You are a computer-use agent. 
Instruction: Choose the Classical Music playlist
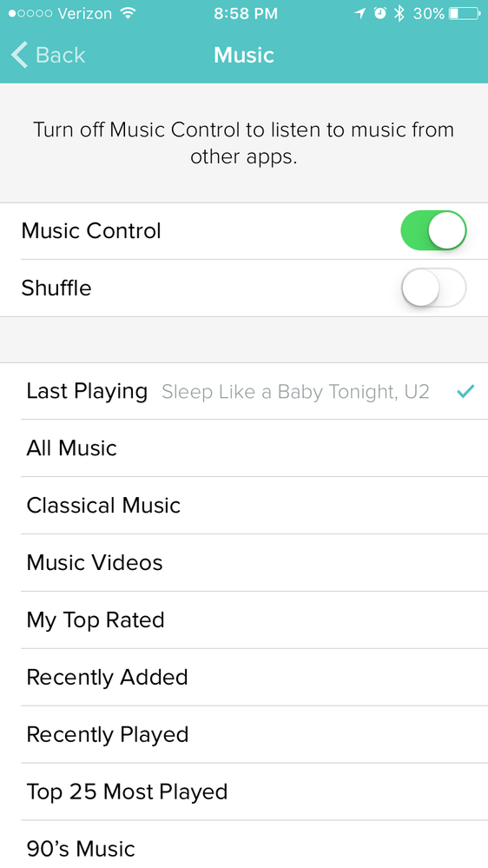pyautogui.click(x=244, y=506)
